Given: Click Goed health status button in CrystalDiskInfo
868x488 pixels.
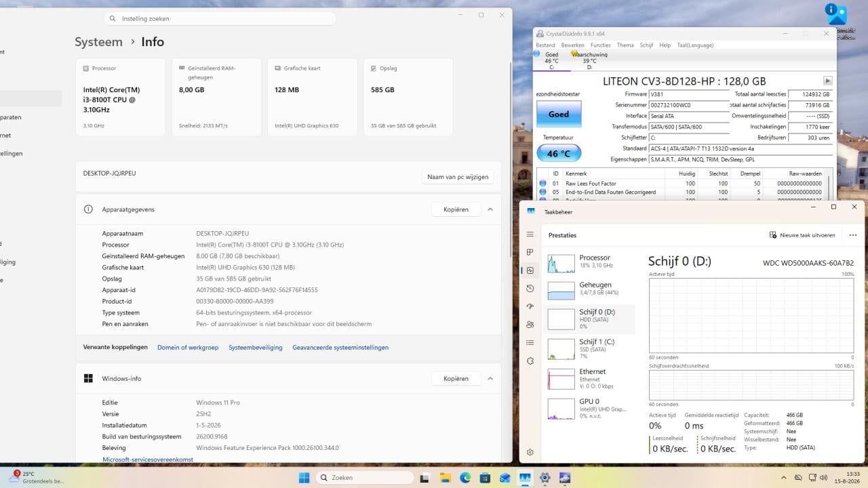Looking at the screenshot, I should coord(559,114).
